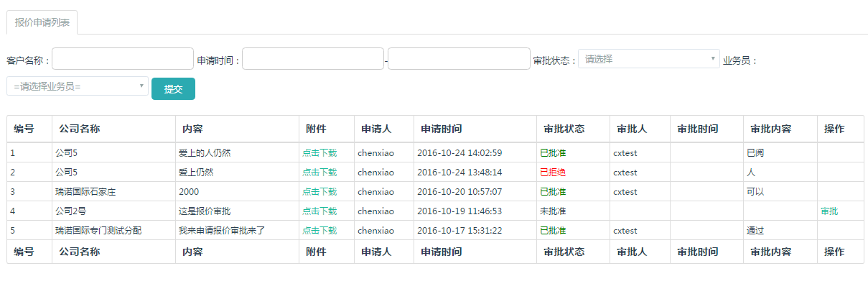This screenshot has width=868, height=289.
Task: Click 点击下载 in the 公司2号 row
Action: click(319, 211)
